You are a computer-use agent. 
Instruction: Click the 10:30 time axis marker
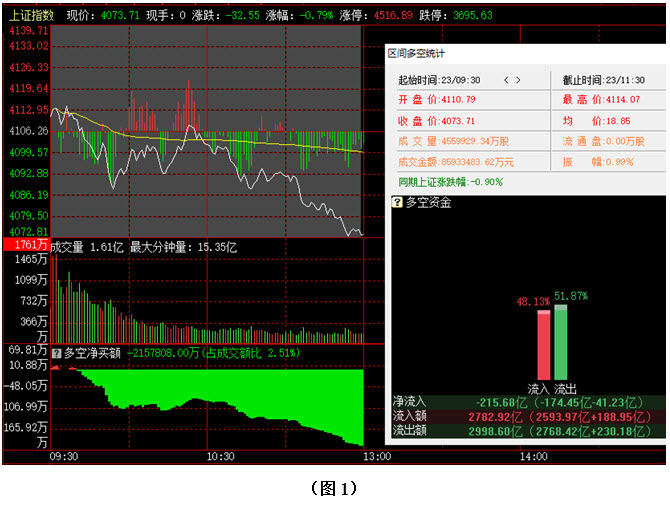[220, 456]
